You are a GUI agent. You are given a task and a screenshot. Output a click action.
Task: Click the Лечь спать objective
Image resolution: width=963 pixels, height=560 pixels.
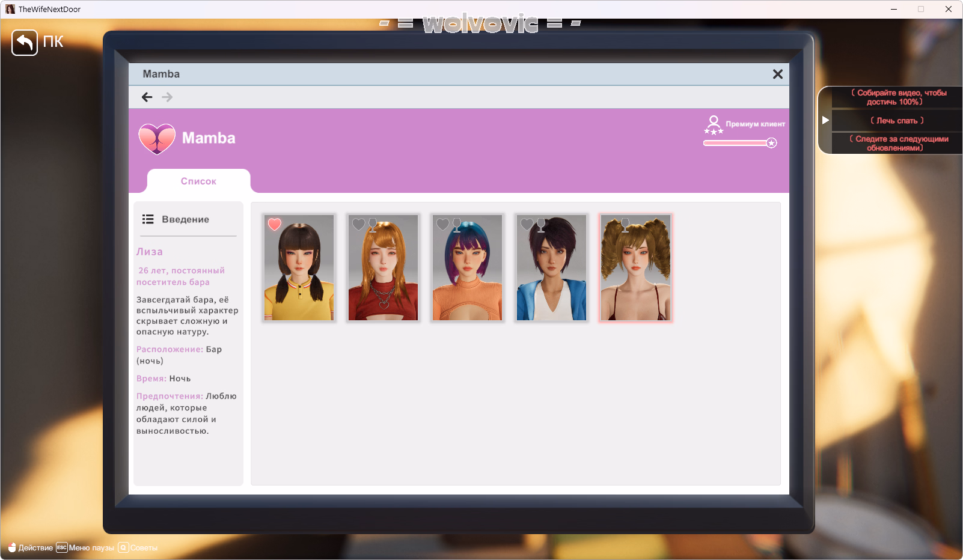pyautogui.click(x=897, y=121)
